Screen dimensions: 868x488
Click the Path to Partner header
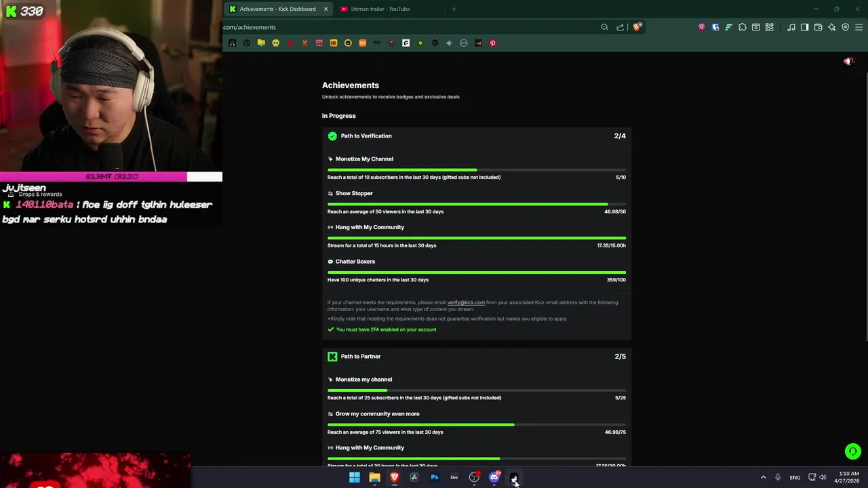[x=477, y=356]
